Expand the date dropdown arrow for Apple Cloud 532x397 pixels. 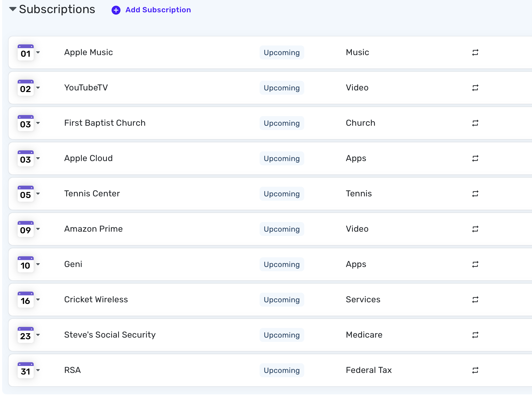tap(38, 158)
